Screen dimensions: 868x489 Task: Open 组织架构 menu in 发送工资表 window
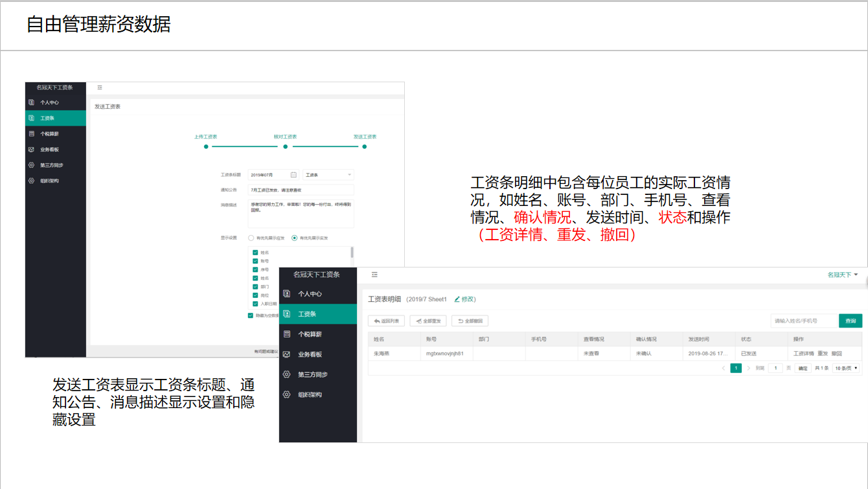(56, 181)
